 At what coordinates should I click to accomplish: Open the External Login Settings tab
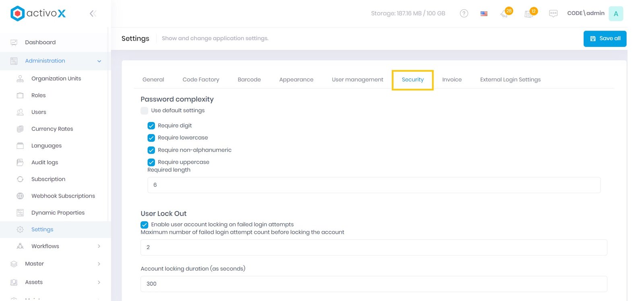coord(510,80)
